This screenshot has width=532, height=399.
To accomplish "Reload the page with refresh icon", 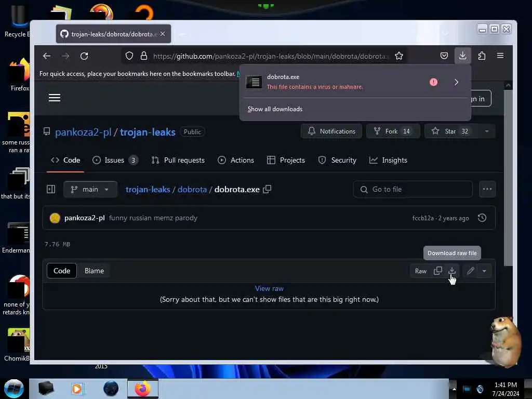I will click(x=84, y=56).
